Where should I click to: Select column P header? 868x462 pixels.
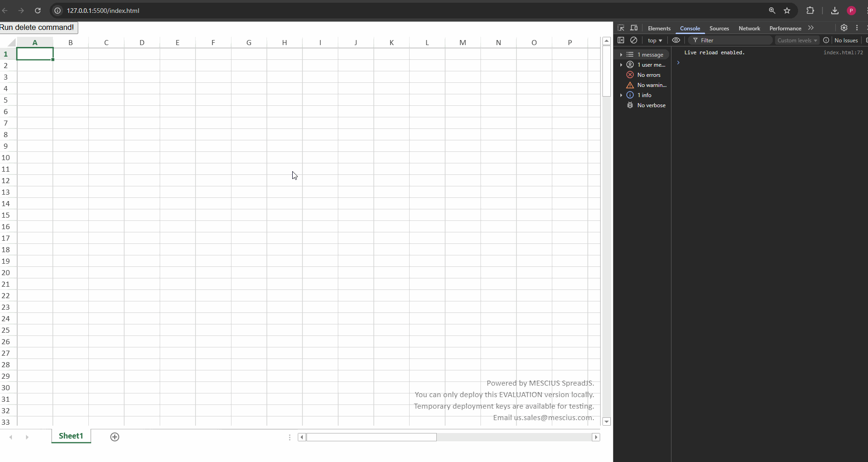tap(570, 42)
